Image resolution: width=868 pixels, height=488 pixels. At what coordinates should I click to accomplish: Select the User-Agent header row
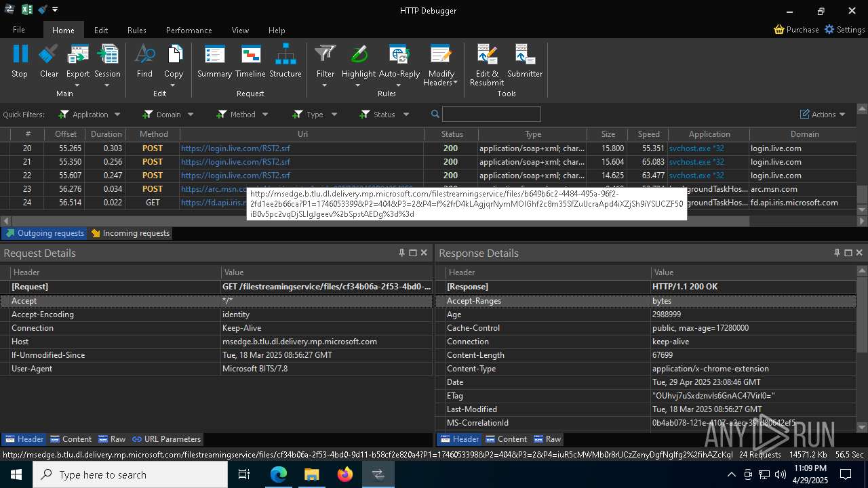click(216, 369)
